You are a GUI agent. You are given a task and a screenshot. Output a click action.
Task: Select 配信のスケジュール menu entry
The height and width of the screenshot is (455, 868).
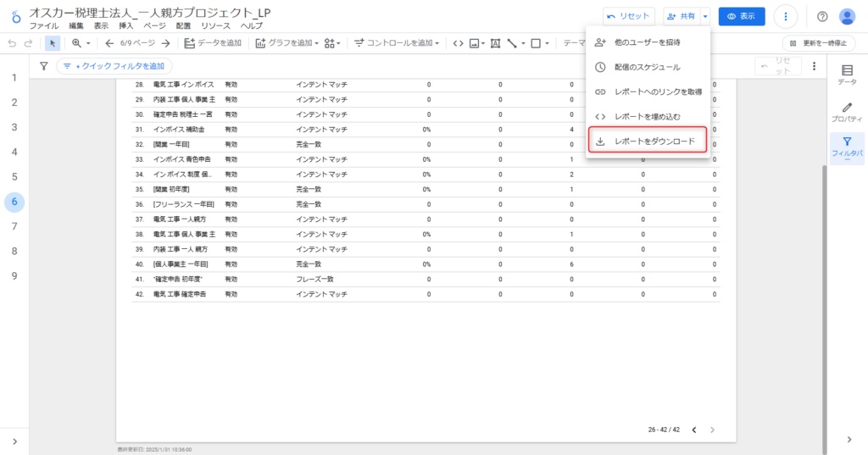tap(648, 66)
